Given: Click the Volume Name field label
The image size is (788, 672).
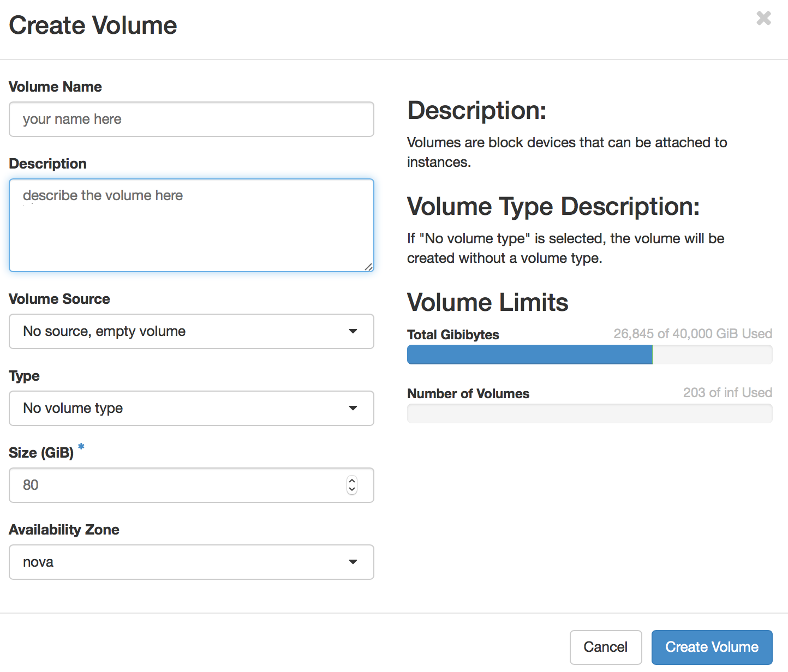Looking at the screenshot, I should point(55,87).
